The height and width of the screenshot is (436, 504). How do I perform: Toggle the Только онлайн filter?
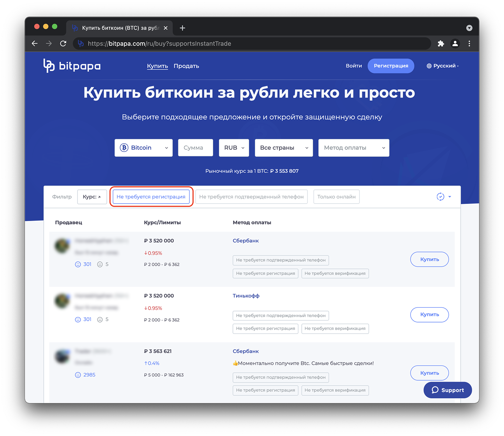tap(336, 197)
